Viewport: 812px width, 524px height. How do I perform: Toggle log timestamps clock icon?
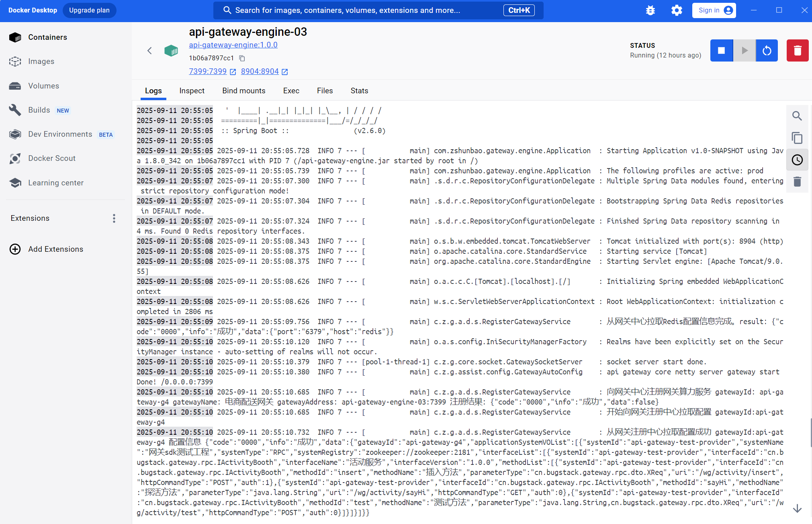point(797,160)
